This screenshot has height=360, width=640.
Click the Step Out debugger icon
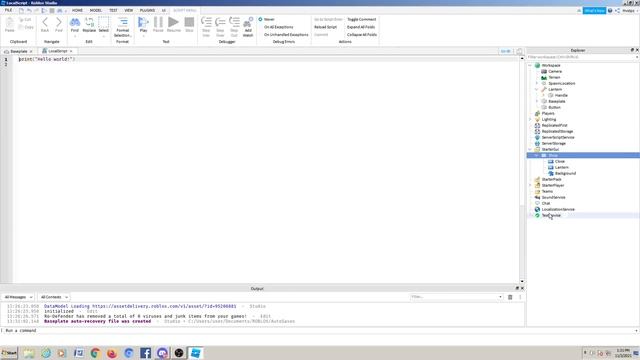point(234,22)
